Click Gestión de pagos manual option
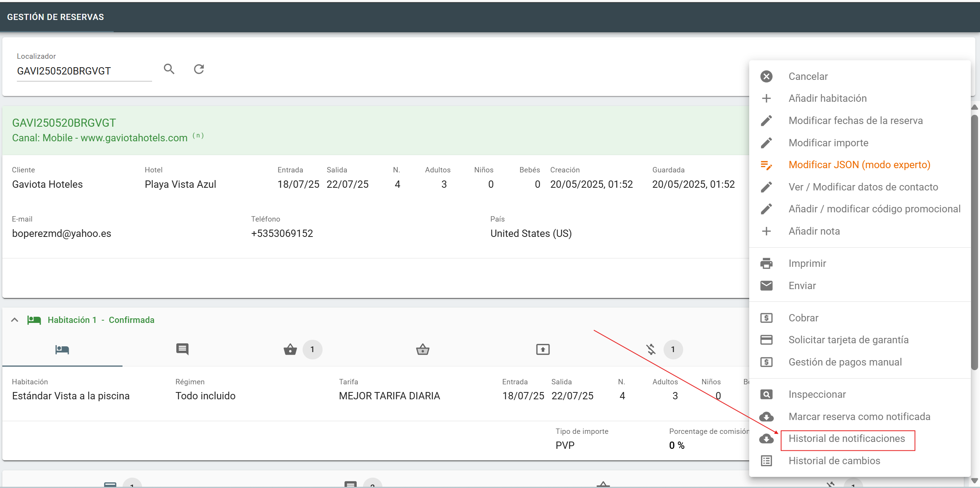The width and height of the screenshot is (980, 488). 845,362
